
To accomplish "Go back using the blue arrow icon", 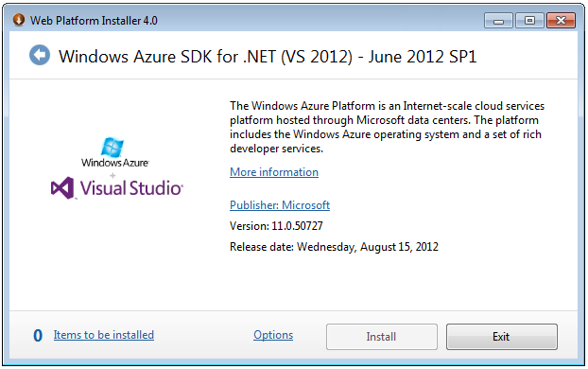I will tap(40, 55).
